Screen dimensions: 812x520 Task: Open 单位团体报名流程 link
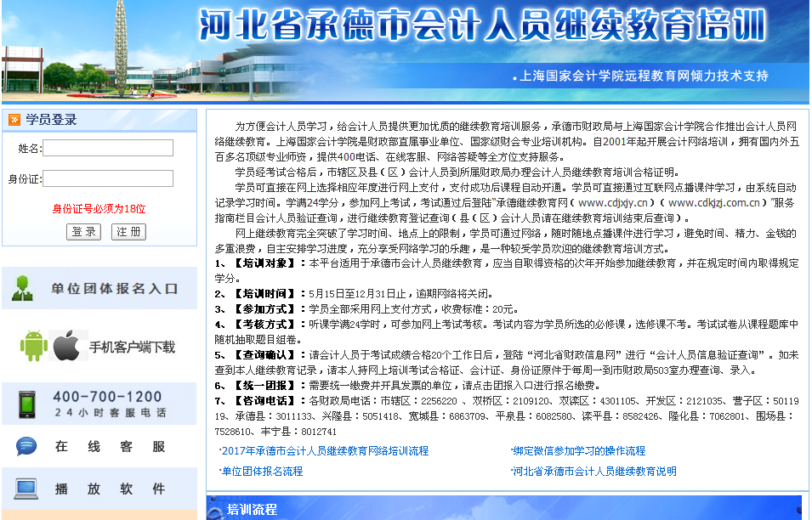(x=262, y=471)
